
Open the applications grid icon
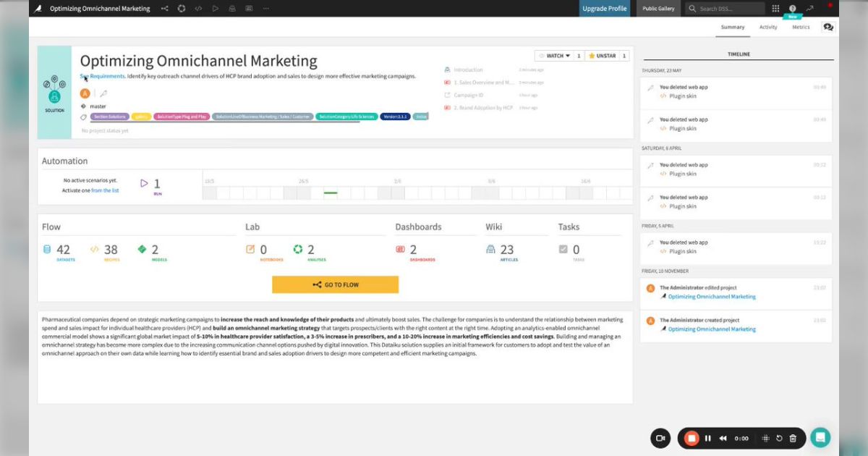775,9
